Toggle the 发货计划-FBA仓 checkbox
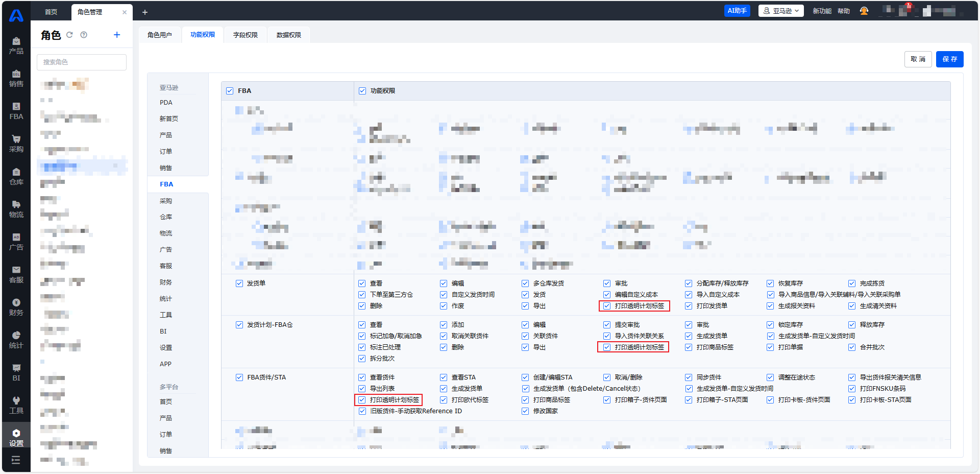Screen dimensions: 980x474 point(239,325)
